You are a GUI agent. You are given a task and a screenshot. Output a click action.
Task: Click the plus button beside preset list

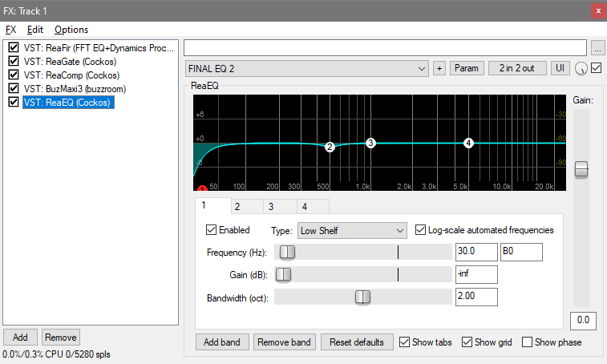click(x=439, y=68)
